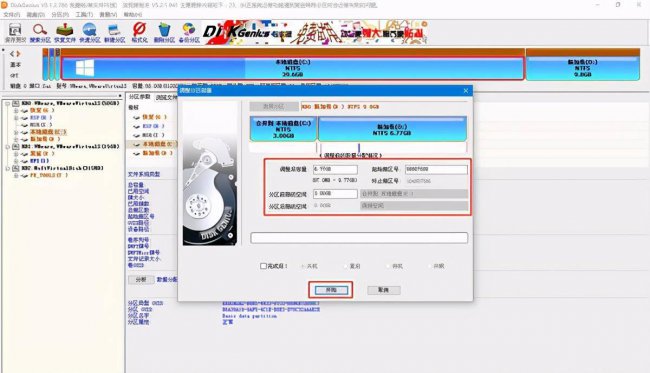The image size is (650, 373).
Task: Click the HD1 VMware disk icon in tree
Action: coord(16,146)
